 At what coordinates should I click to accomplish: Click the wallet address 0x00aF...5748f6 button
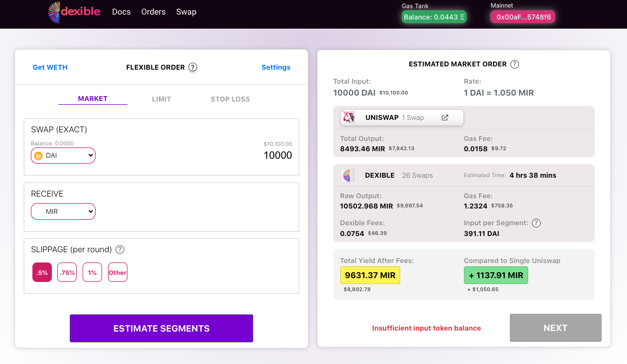[x=523, y=17]
